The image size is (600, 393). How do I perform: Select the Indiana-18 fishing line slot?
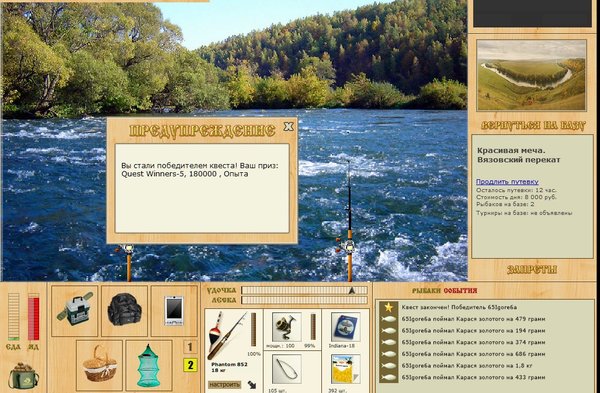click(346, 327)
